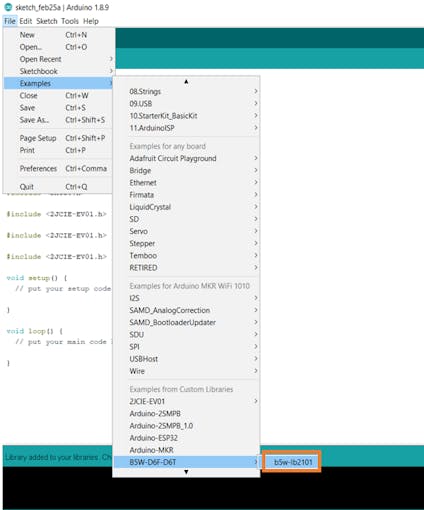This screenshot has width=424, height=510.
Task: Click the last #include <2JCIE-EV01.h> line
Action: 56,257
